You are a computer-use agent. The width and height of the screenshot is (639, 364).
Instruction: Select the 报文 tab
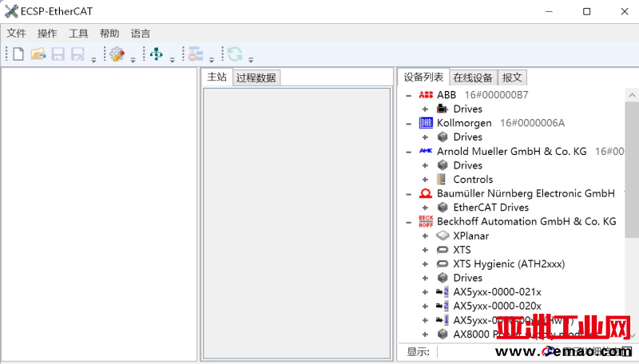pos(512,77)
